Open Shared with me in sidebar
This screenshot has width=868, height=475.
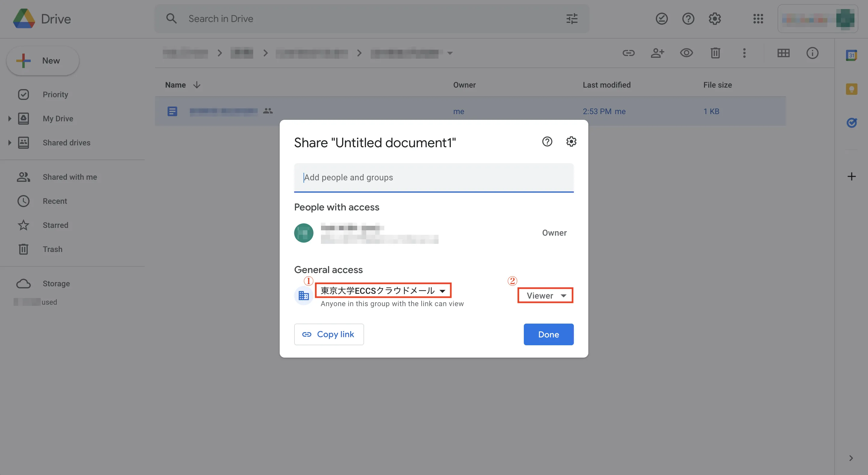click(x=69, y=177)
